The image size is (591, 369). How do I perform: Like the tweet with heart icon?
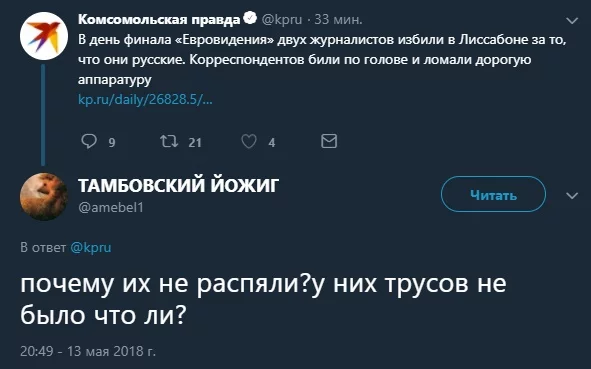click(249, 141)
